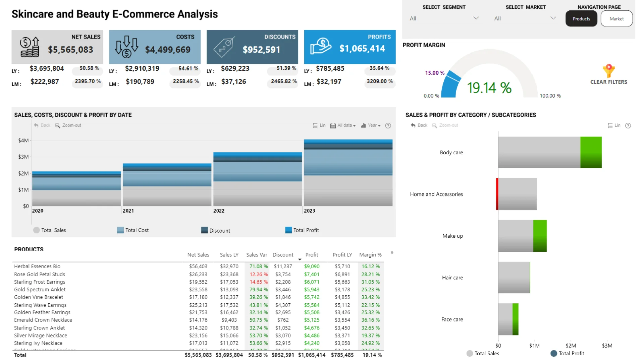The height and width of the screenshot is (362, 644).
Task: Toggle Total Profit legend in date chart
Action: (302, 230)
